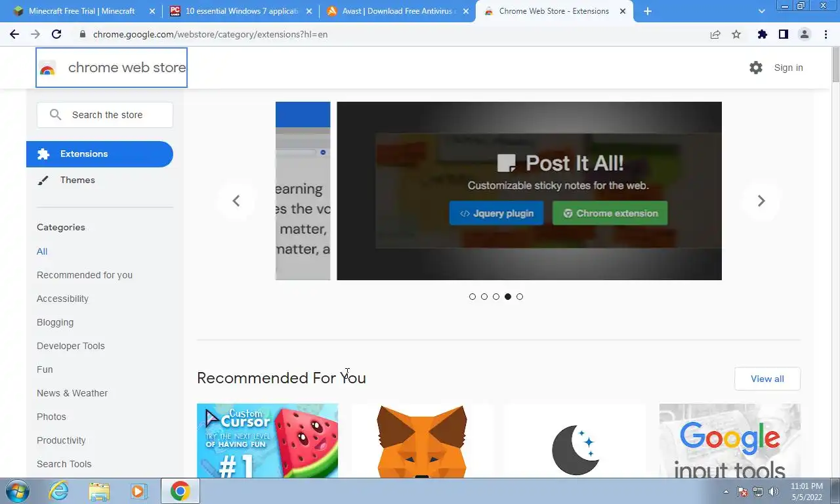
Task: Select the third carousel dot
Action: 496,297
